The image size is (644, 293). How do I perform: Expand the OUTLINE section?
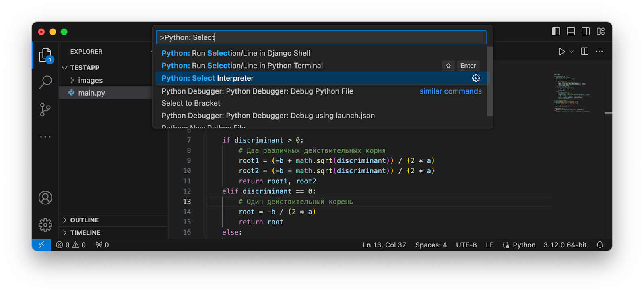pos(114,220)
